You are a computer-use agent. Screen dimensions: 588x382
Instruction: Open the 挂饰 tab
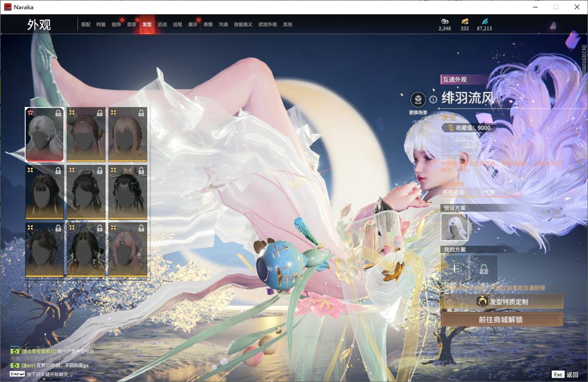116,24
